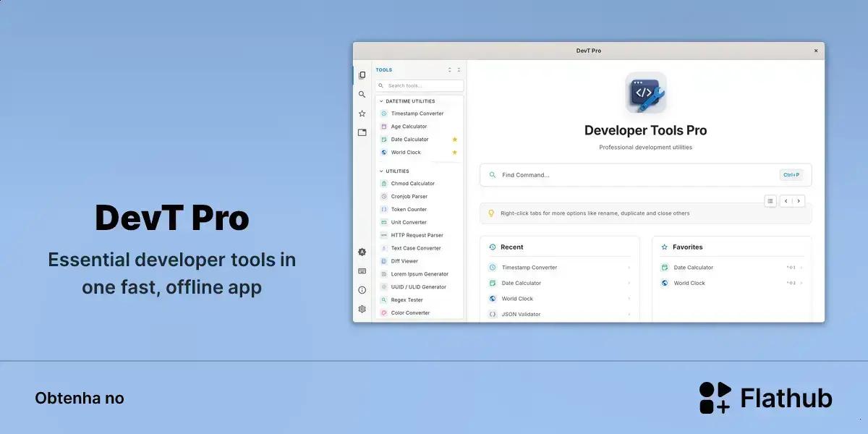
Task: Open the Search view in activity bar
Action: point(362,94)
